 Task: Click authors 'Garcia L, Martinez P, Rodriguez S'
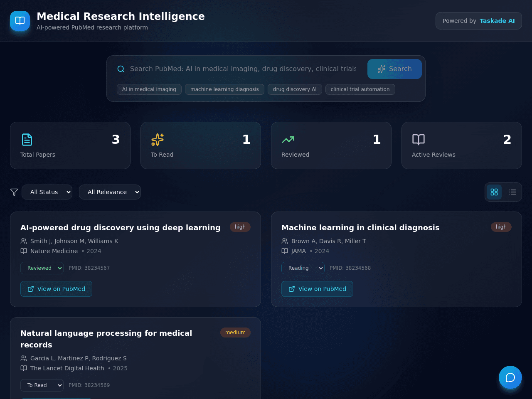(79, 358)
